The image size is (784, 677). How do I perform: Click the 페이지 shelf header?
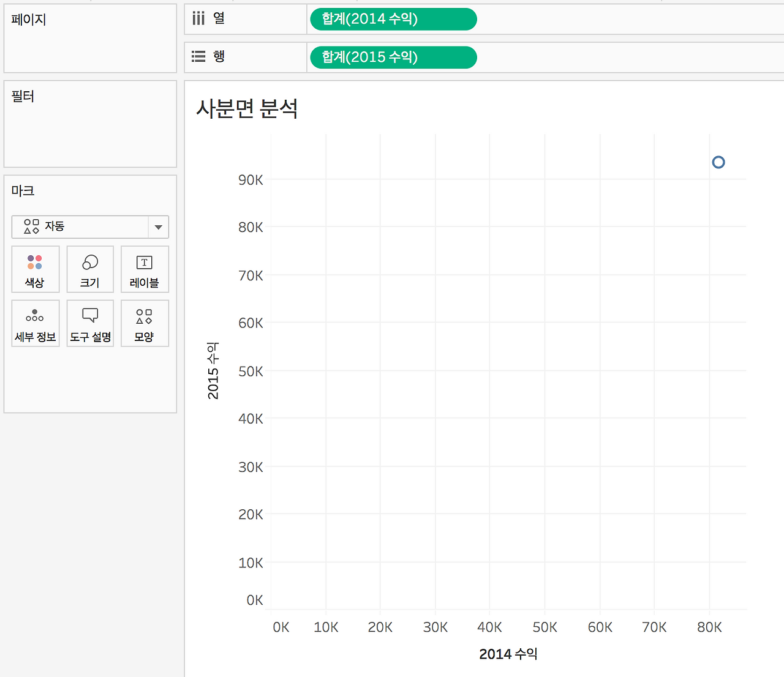click(29, 20)
